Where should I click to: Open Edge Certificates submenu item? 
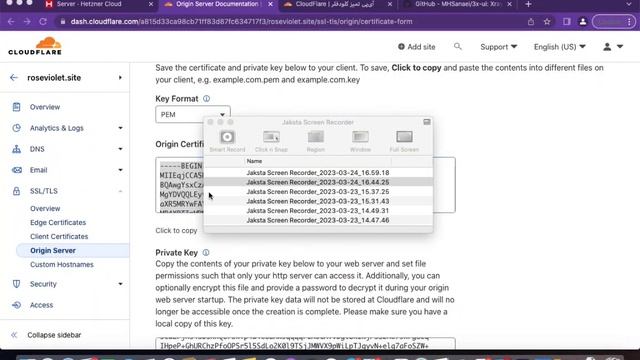pos(58,222)
